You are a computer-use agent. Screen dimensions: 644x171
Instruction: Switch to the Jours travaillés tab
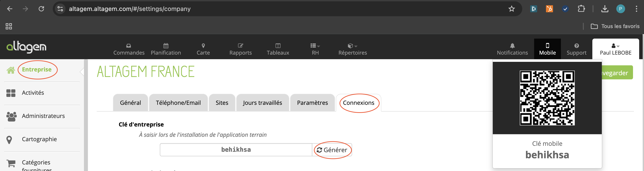point(262,103)
